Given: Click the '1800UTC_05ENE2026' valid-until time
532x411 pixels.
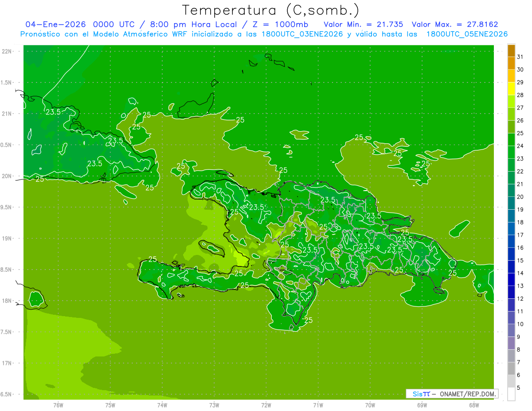Looking at the screenshot, I should tap(467, 34).
